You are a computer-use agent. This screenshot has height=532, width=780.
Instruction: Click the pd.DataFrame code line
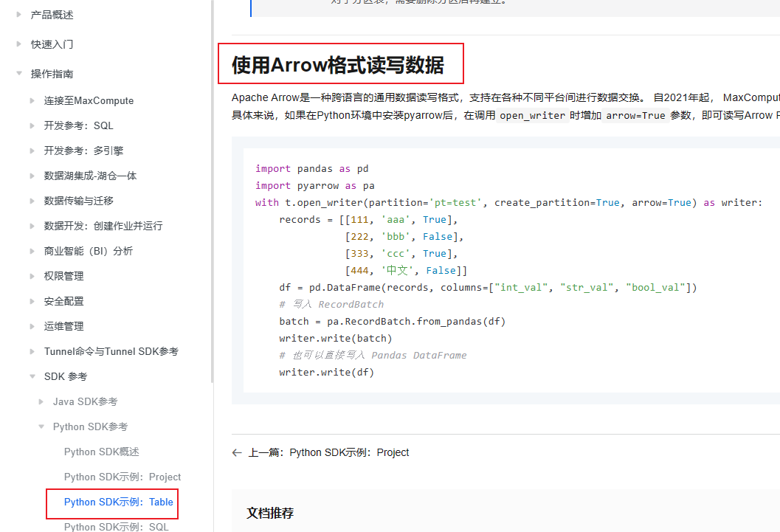[x=488, y=287]
